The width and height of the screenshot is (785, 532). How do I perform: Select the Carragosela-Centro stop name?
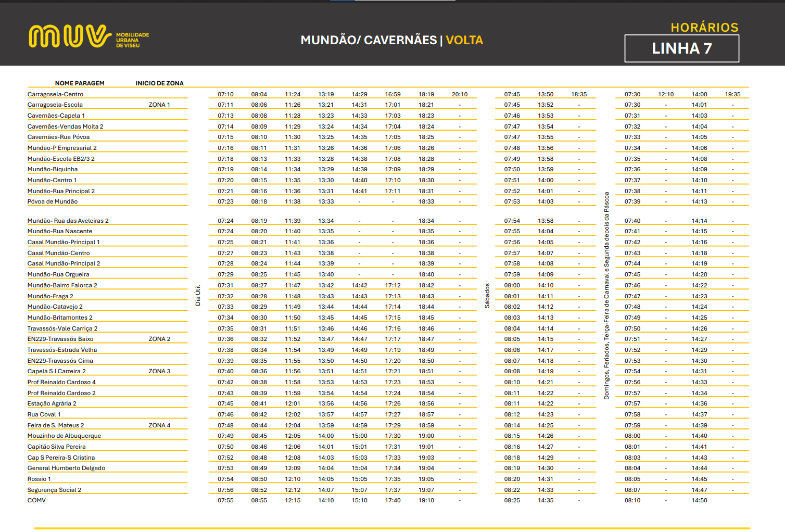coord(55,94)
